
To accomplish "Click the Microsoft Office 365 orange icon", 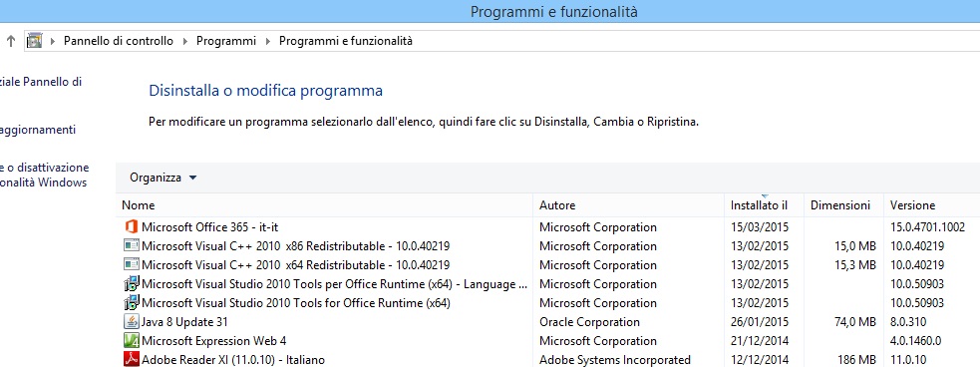I will point(131,226).
